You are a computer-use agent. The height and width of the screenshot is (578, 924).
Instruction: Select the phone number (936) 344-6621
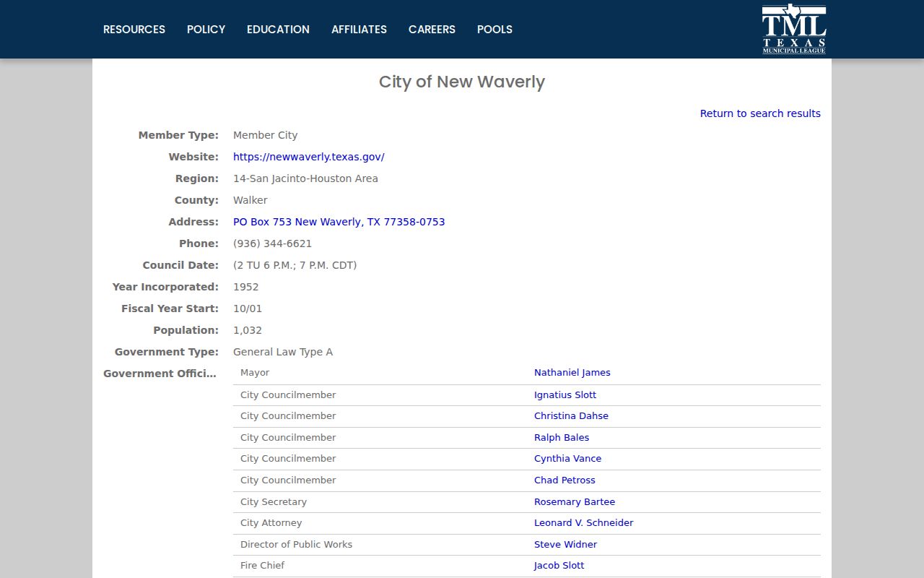pyautogui.click(x=273, y=243)
